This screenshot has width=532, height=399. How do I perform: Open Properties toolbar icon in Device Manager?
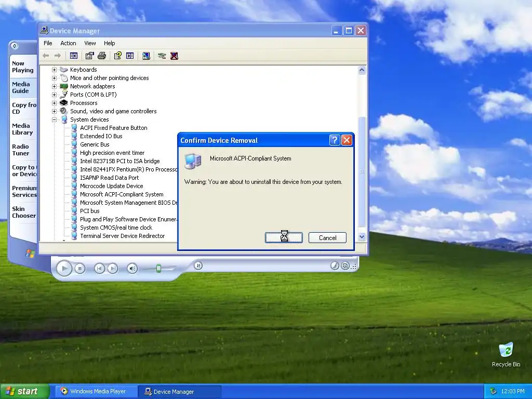click(x=89, y=56)
